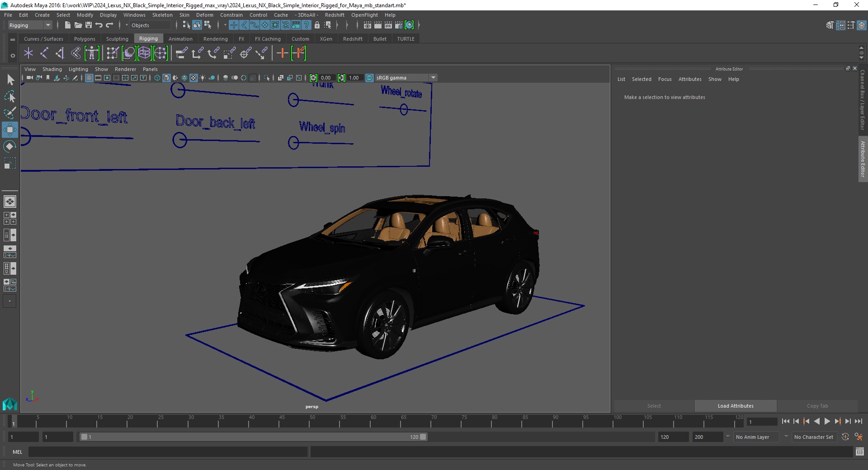This screenshot has height=470, width=868.
Task: Open the Constrain menu
Action: [x=231, y=15]
